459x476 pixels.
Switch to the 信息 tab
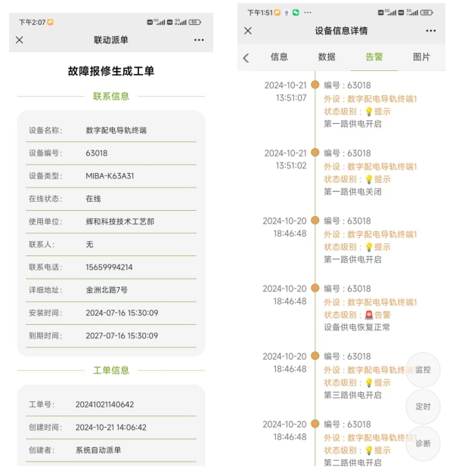tap(279, 57)
